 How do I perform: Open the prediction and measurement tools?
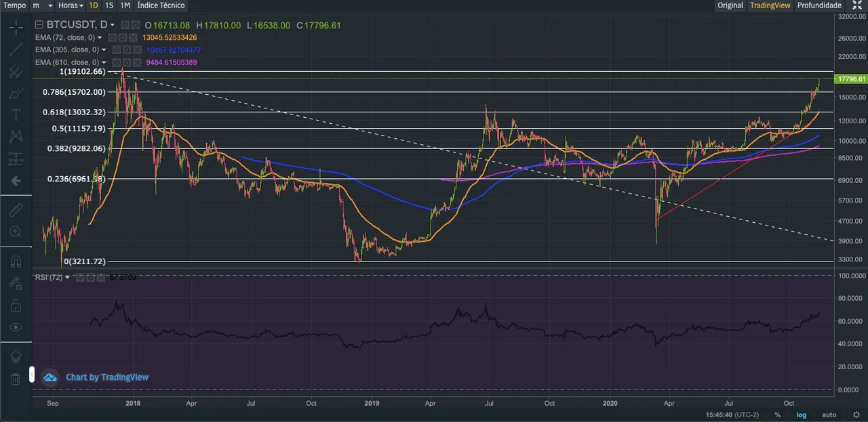pos(16,159)
